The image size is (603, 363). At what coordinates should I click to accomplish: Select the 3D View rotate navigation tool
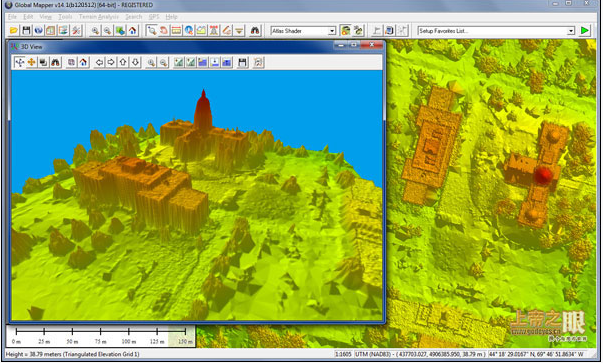click(19, 62)
